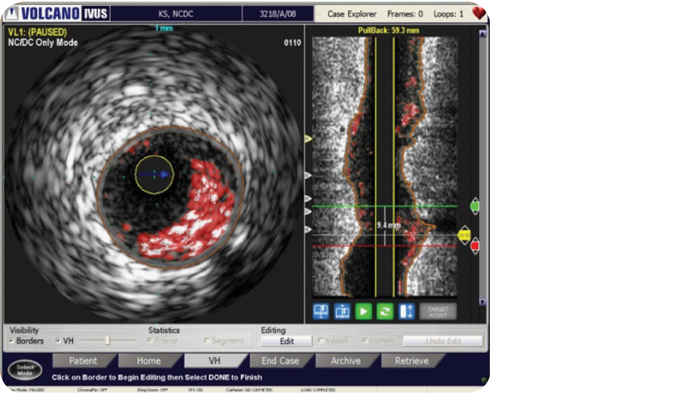Click the End Case button
The width and height of the screenshot is (700, 394).
coord(280,361)
